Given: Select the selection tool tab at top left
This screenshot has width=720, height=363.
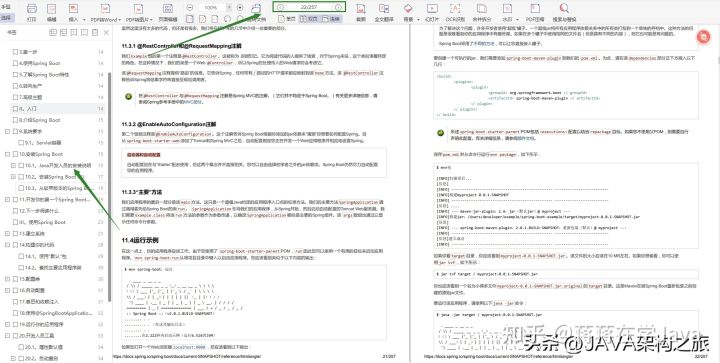Looking at the screenshot, I should point(6,17).
